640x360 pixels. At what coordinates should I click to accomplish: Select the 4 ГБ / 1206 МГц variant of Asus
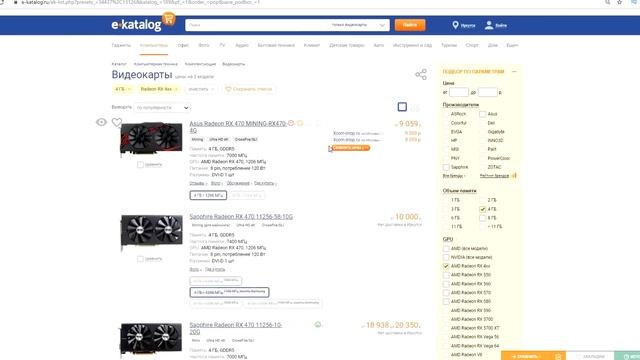pyautogui.click(x=208, y=196)
